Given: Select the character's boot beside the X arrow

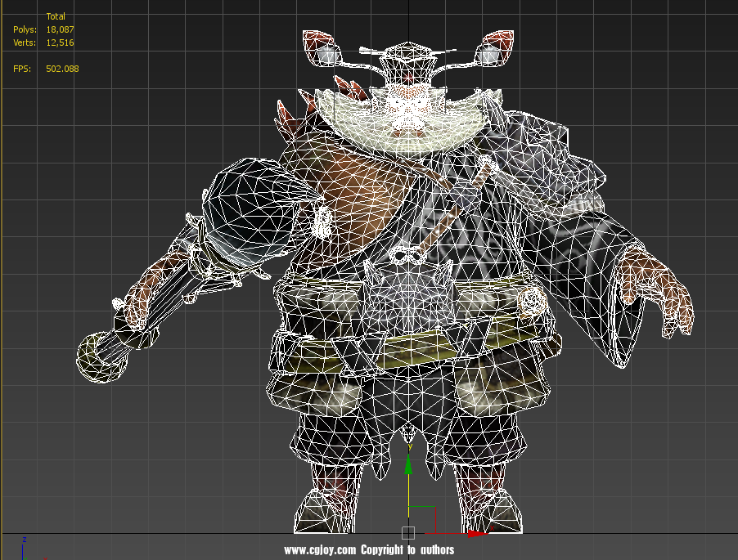Looking at the screenshot, I should (483, 503).
